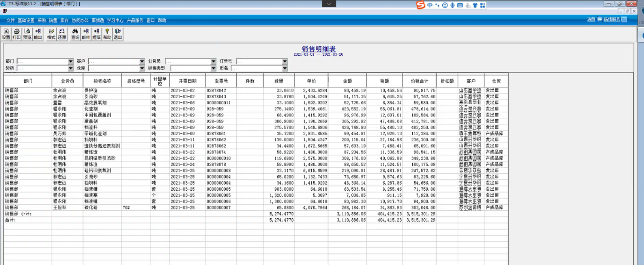Click the 畅捷服务 service icon
The height and width of the screenshot is (265, 644).
click(624, 19)
